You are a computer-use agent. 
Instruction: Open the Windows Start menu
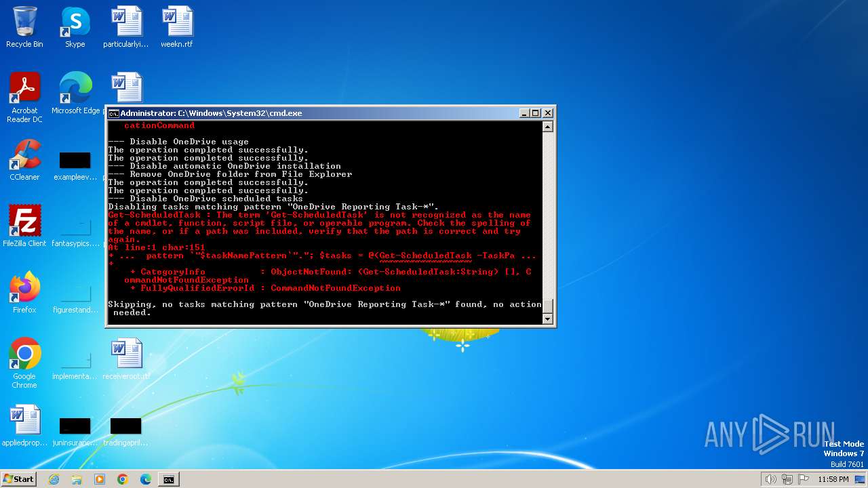pyautogui.click(x=18, y=479)
